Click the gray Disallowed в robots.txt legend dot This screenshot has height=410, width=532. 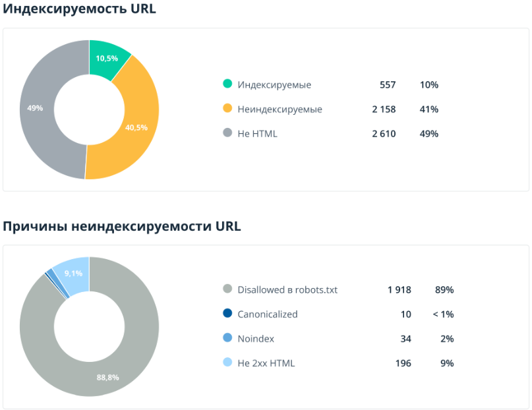(227, 289)
